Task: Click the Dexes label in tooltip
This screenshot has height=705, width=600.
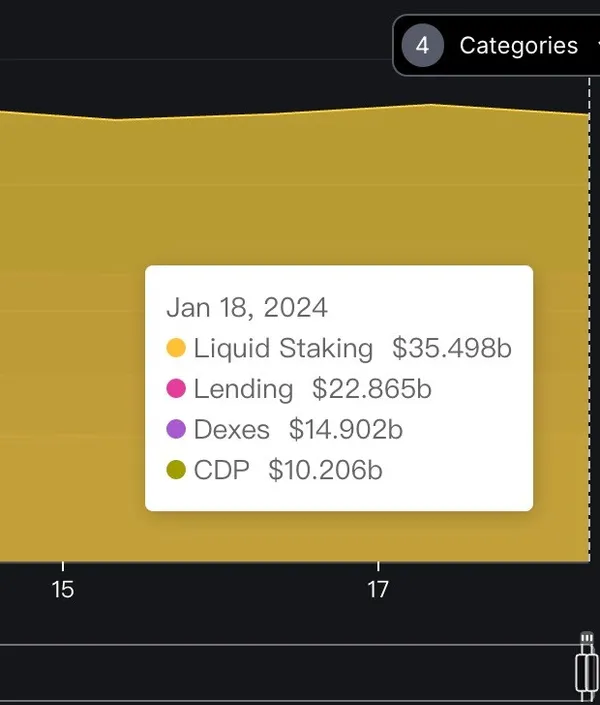Action: click(x=231, y=430)
